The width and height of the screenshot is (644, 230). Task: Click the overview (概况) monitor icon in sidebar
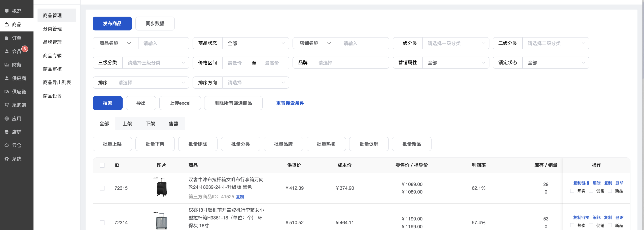tap(7, 11)
